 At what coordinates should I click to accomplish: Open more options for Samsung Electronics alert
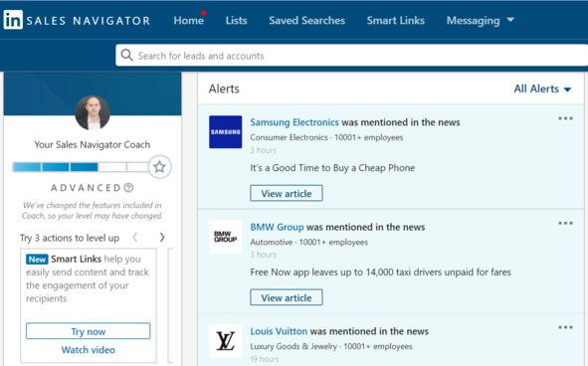(565, 118)
